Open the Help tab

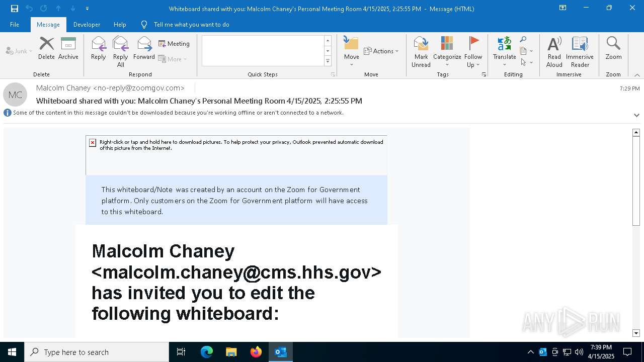pos(120,25)
